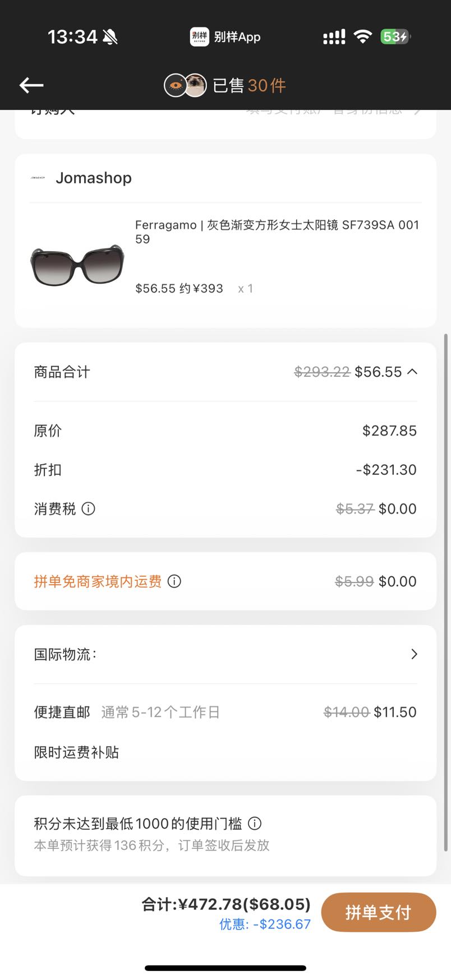Tap the eye avatar in header
Viewport: 451px width, 980px height.
coord(175,85)
